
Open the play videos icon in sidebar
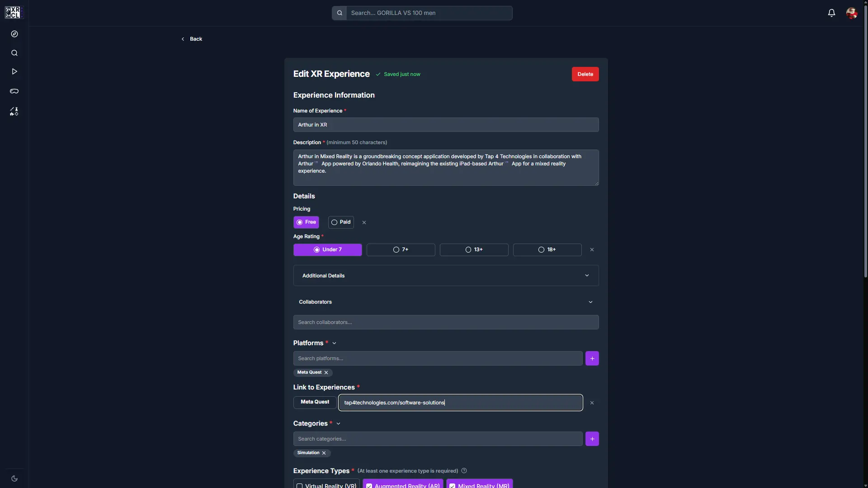pos(14,71)
